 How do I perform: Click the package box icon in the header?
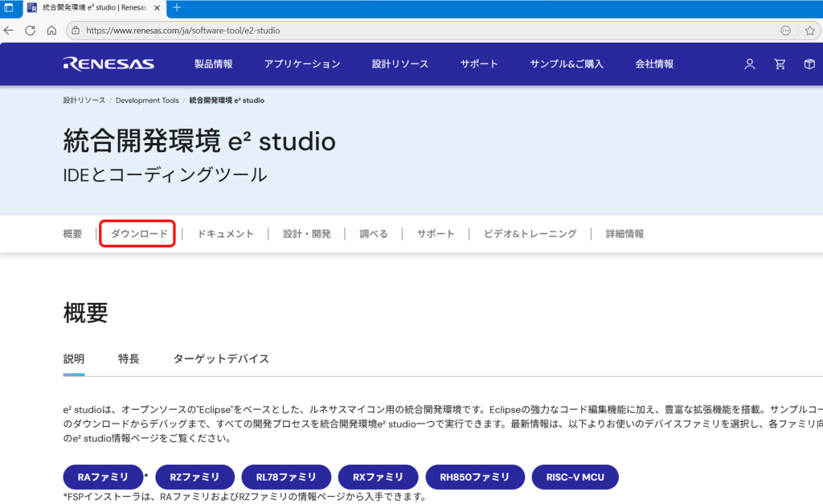(809, 64)
